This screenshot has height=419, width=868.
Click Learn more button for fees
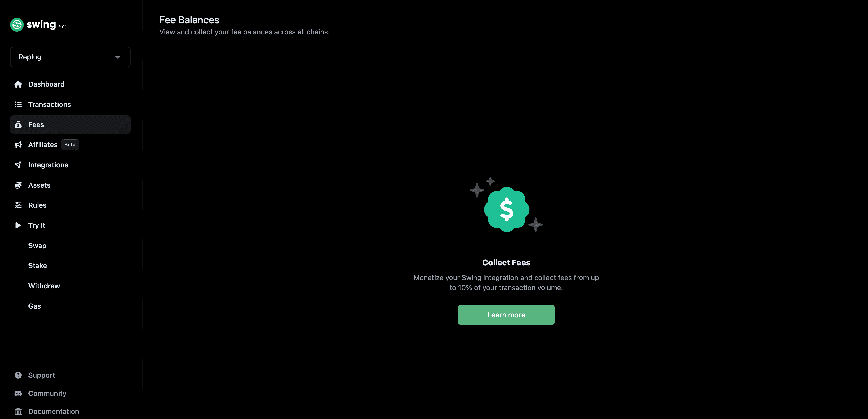click(506, 314)
